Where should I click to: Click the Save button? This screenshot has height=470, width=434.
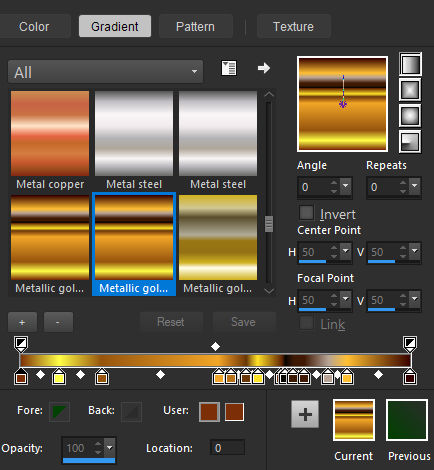(244, 322)
